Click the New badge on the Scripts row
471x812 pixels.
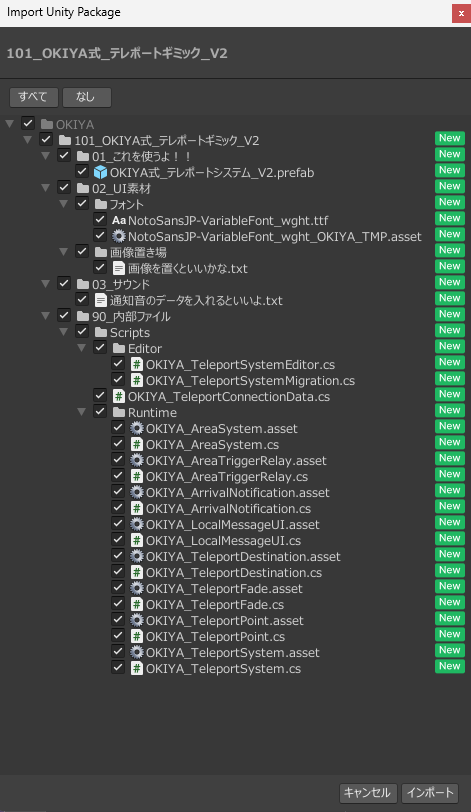[450, 330]
